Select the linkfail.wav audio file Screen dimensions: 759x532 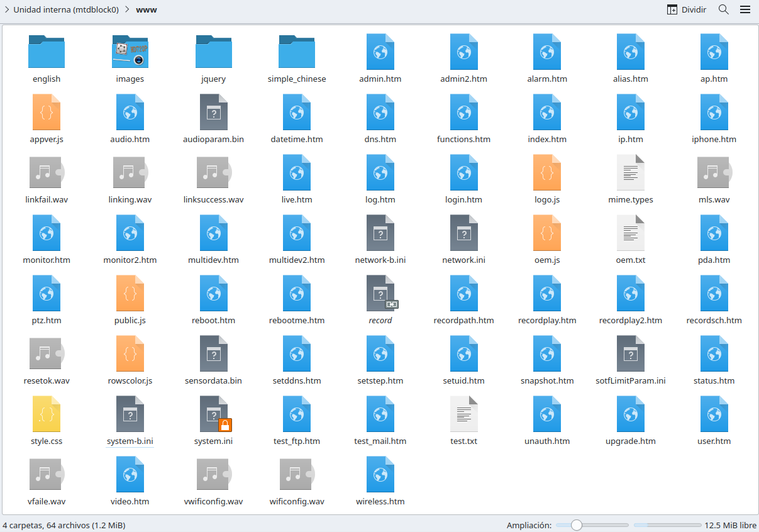tap(47, 172)
